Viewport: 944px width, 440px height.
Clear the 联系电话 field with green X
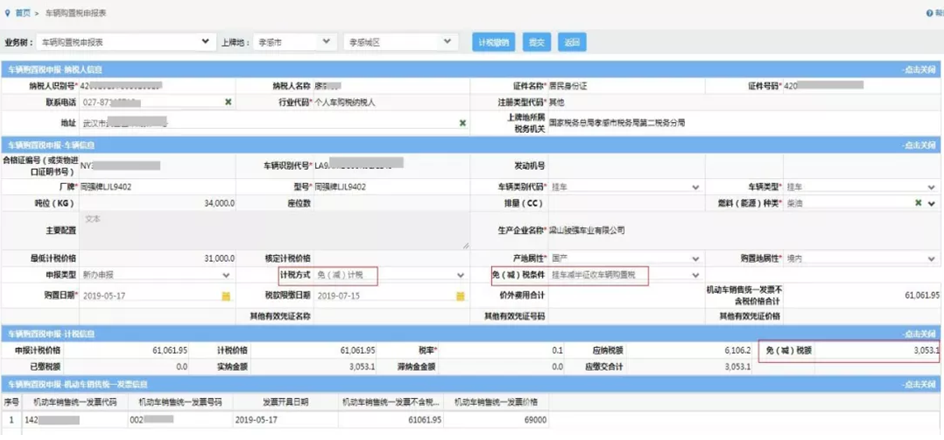[x=228, y=102]
